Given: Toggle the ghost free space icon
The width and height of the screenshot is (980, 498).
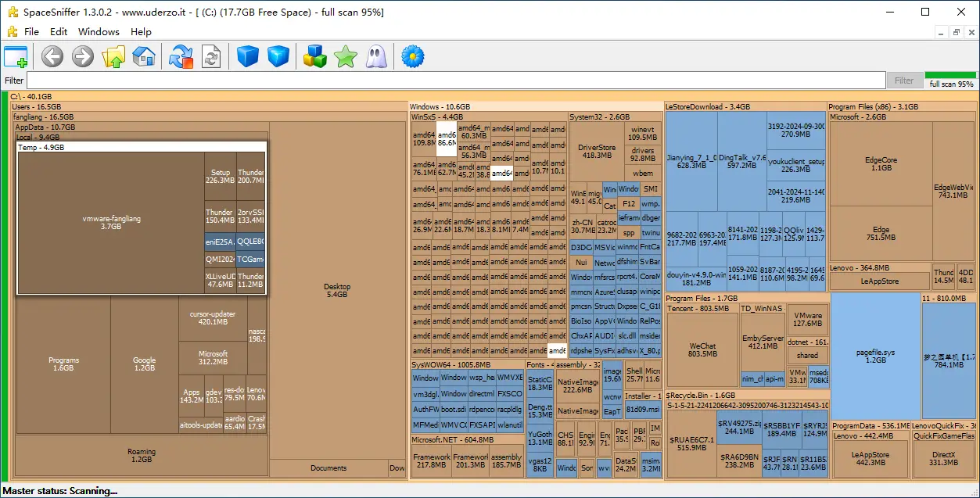Looking at the screenshot, I should point(376,56).
